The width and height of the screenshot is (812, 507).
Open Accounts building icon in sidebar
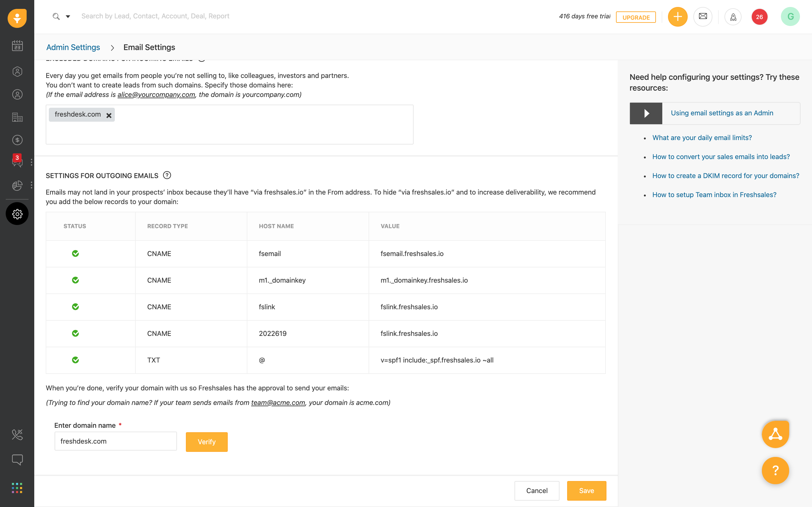(x=17, y=117)
